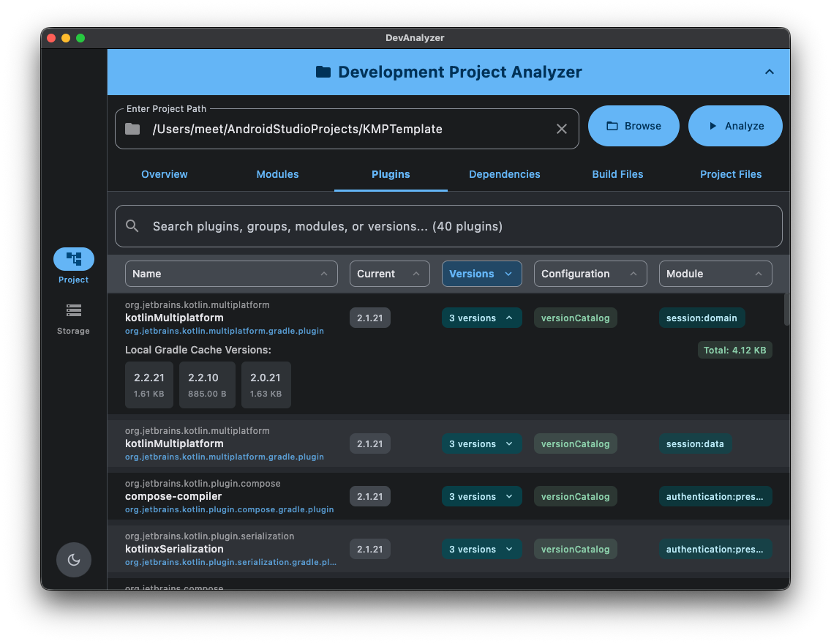Click the plugins list scrollbar
831x644 pixels.
click(x=786, y=310)
